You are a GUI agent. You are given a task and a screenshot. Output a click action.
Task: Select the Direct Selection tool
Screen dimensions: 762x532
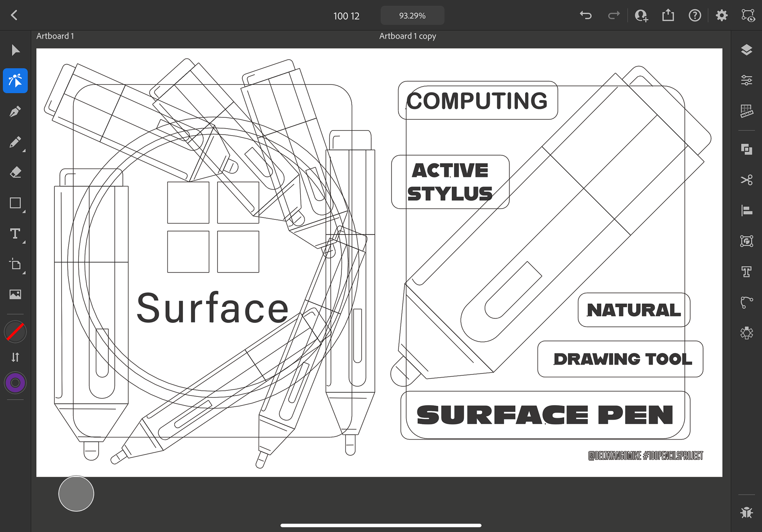point(15,81)
